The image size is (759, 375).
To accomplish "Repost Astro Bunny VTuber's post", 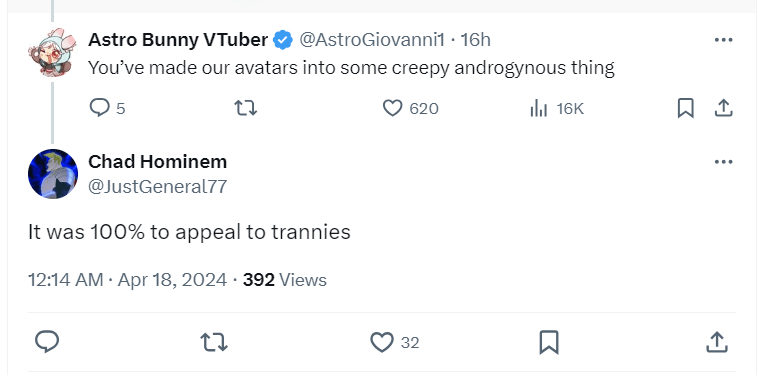I will point(245,108).
